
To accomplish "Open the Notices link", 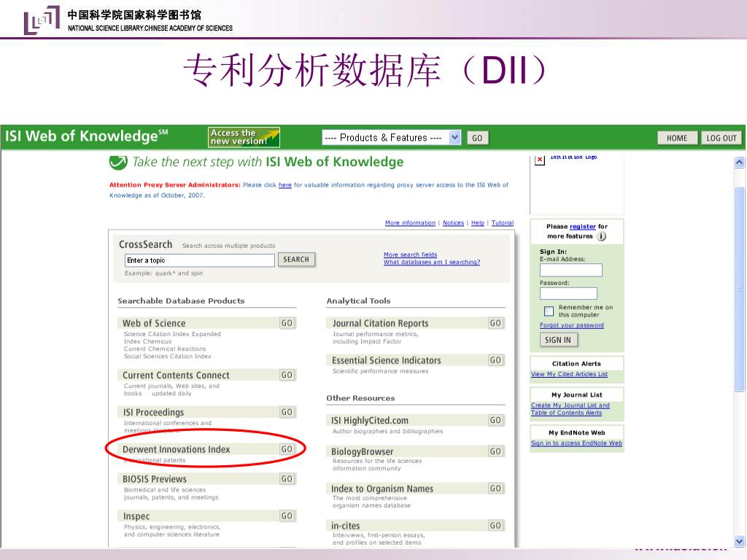I will (453, 223).
